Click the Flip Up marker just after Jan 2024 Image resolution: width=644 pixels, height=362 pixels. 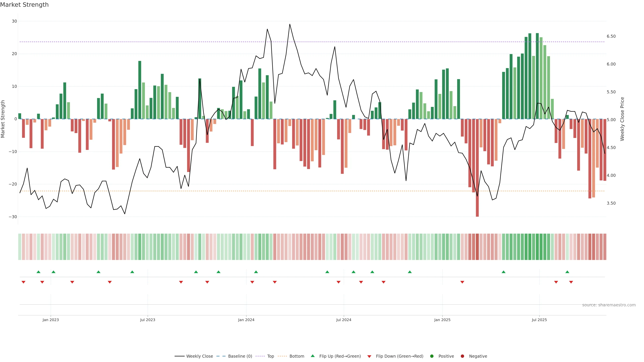coord(256,272)
